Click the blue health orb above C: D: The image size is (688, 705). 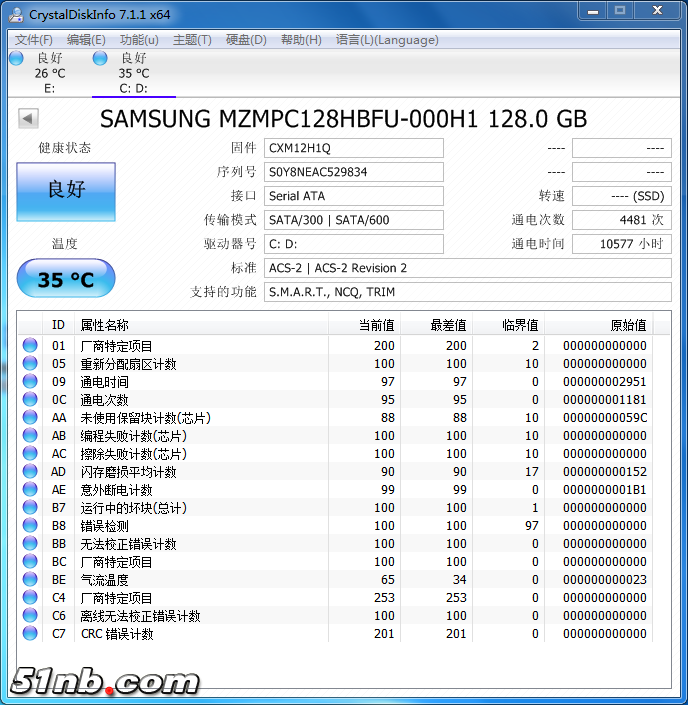pyautogui.click(x=100, y=58)
